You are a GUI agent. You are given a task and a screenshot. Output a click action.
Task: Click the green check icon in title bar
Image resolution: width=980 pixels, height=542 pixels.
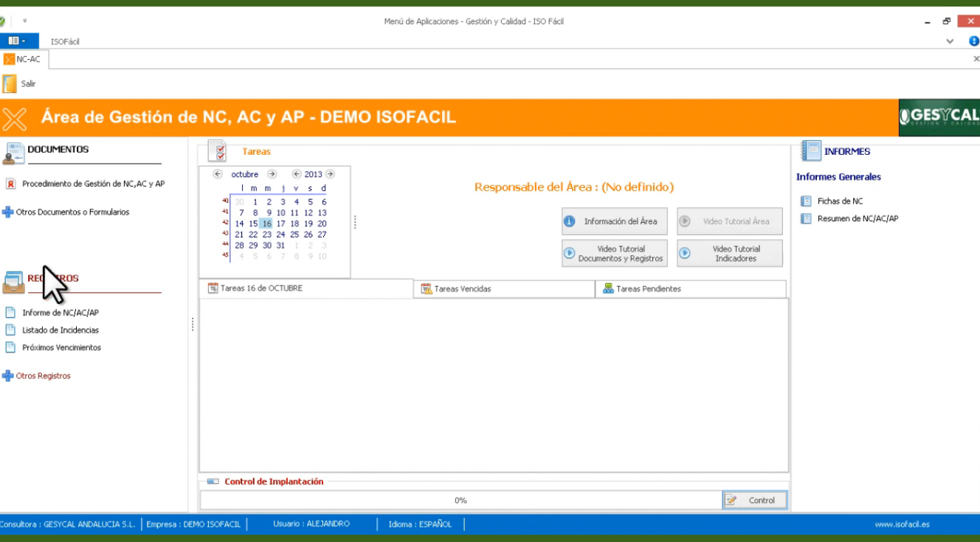(3, 21)
